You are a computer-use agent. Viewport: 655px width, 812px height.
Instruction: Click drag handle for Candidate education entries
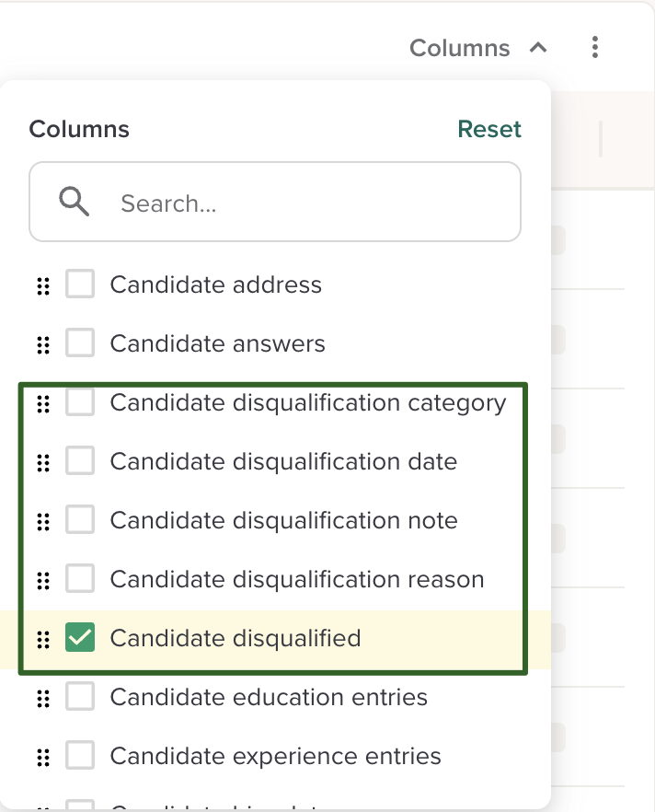tap(42, 699)
